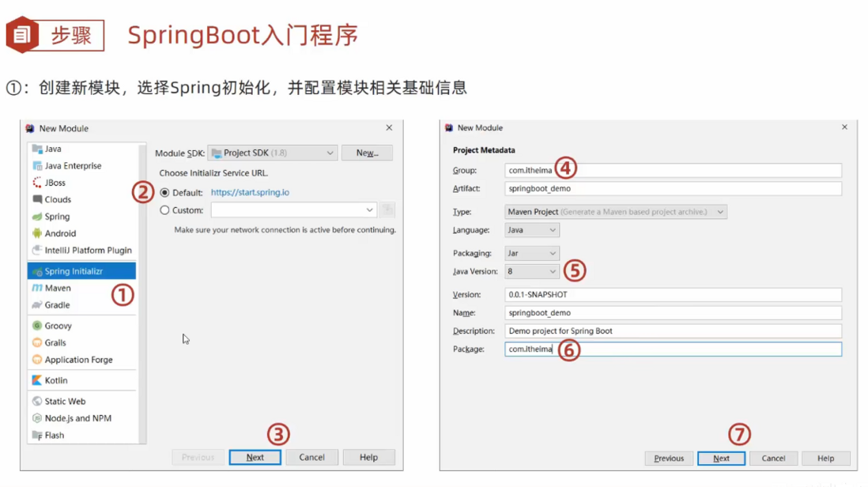Select the Android robot icon
868x487 pixels.
[x=37, y=233]
